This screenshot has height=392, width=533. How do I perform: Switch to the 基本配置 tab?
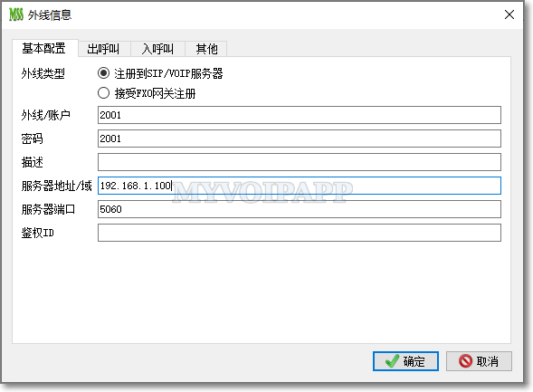43,48
